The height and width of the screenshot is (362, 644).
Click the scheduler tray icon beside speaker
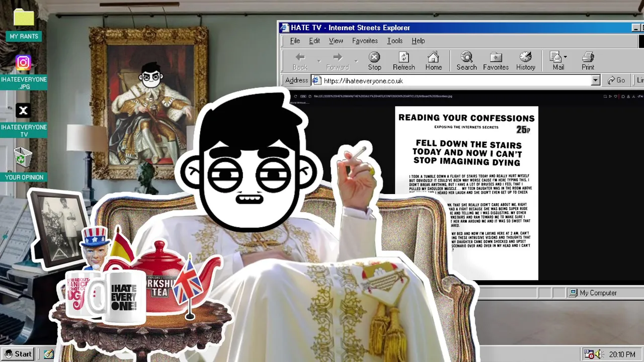[x=589, y=354]
